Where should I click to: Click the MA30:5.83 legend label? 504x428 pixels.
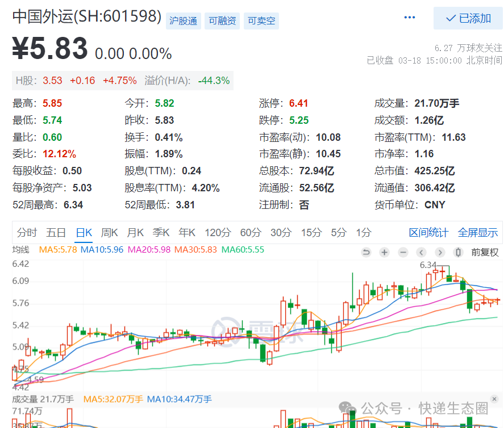click(195, 250)
